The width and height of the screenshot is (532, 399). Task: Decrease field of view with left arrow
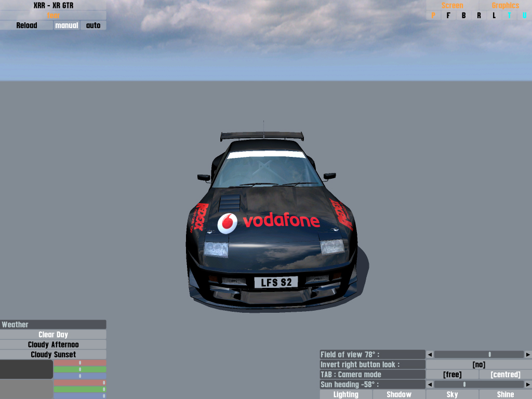[430, 354]
